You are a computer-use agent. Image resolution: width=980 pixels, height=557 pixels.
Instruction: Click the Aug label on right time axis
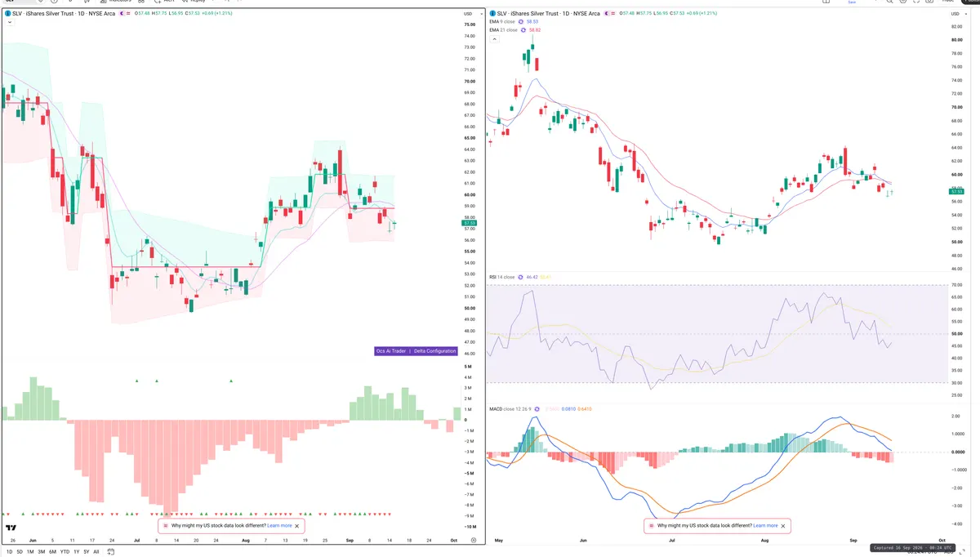(x=764, y=541)
